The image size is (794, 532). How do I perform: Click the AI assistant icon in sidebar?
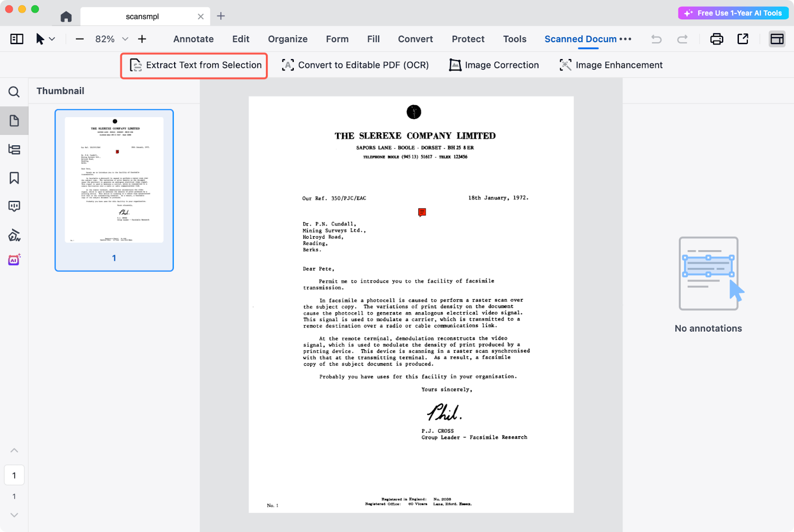[14, 260]
